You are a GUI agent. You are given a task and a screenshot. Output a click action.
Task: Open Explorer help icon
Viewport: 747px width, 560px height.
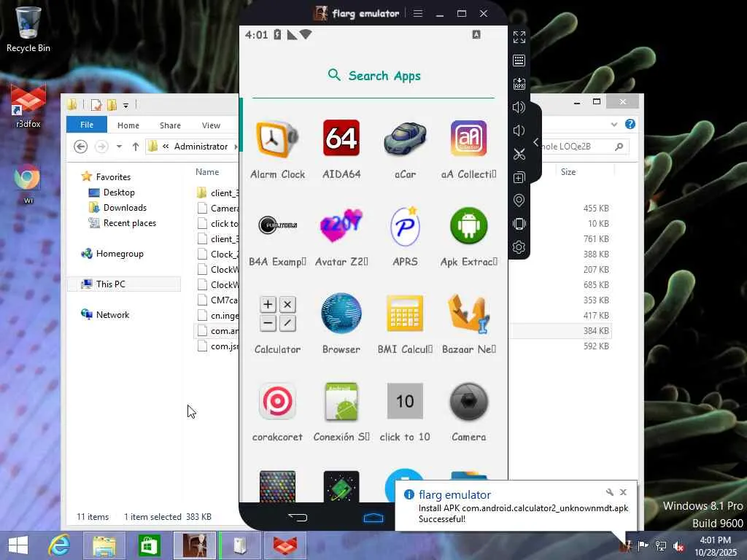coord(630,124)
